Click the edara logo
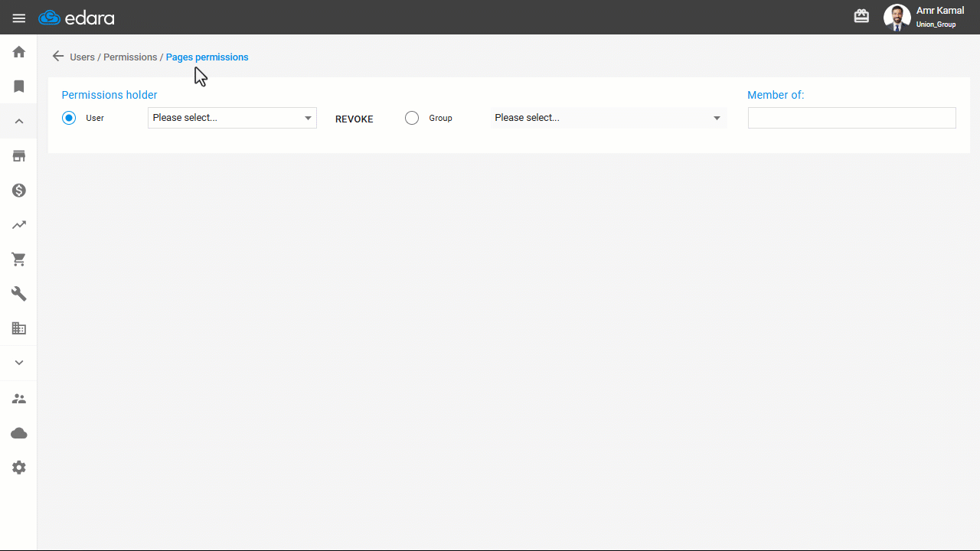Viewport: 980px width, 551px height. (x=77, y=18)
